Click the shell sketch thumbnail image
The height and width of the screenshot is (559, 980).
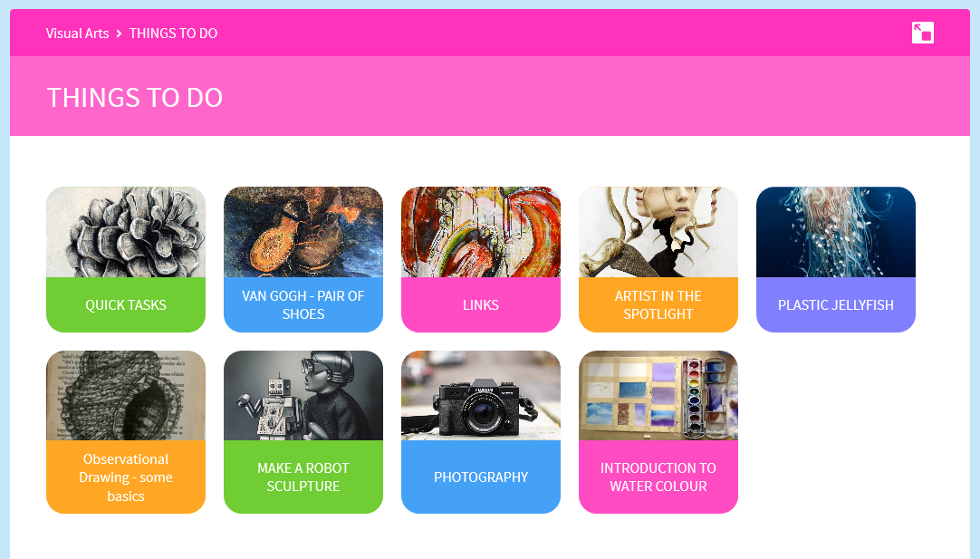[x=126, y=396]
